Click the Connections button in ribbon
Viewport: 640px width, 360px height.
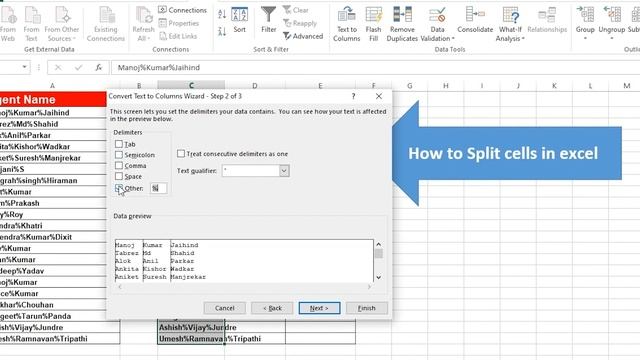(x=182, y=10)
